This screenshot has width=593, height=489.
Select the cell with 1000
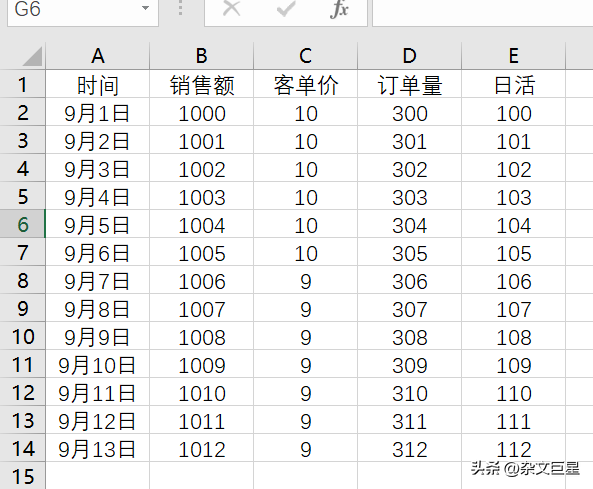[202, 112]
